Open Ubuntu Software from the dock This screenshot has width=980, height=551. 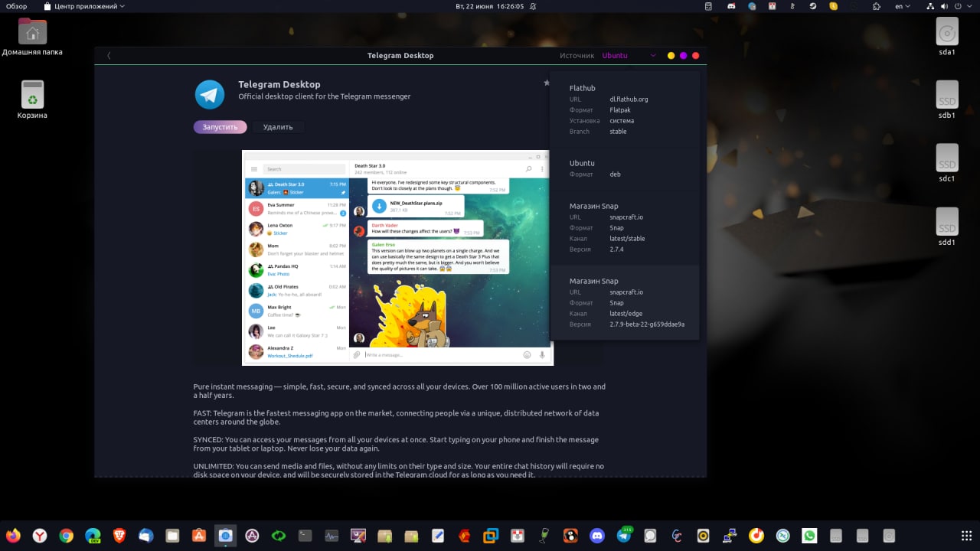tap(198, 536)
